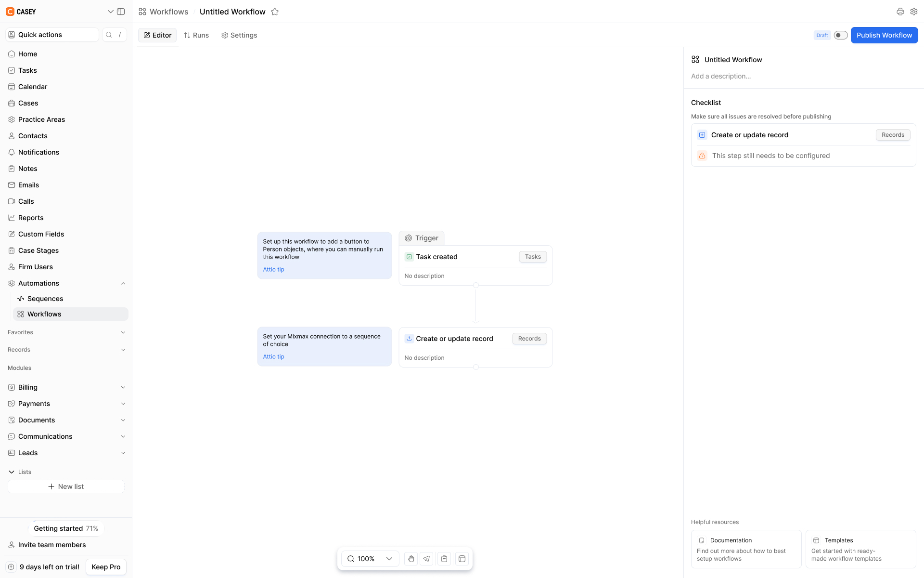
Task: Click the sidebar collapse icon
Action: coord(121,12)
